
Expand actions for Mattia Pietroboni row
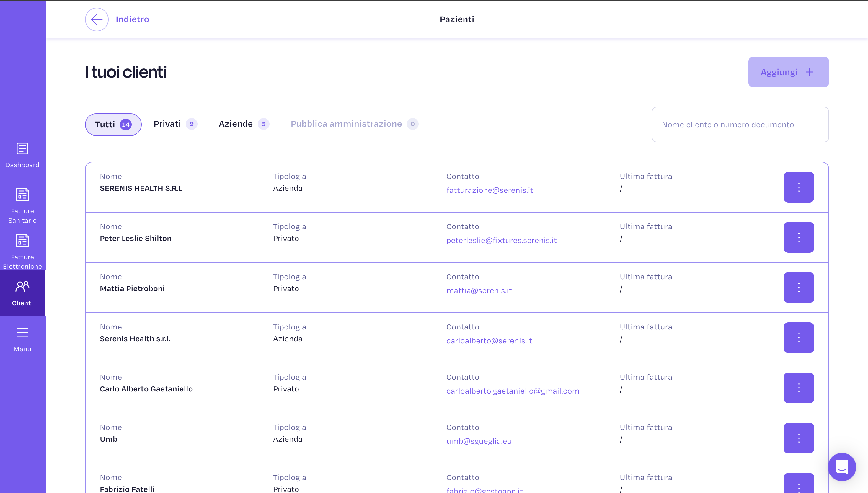(798, 288)
